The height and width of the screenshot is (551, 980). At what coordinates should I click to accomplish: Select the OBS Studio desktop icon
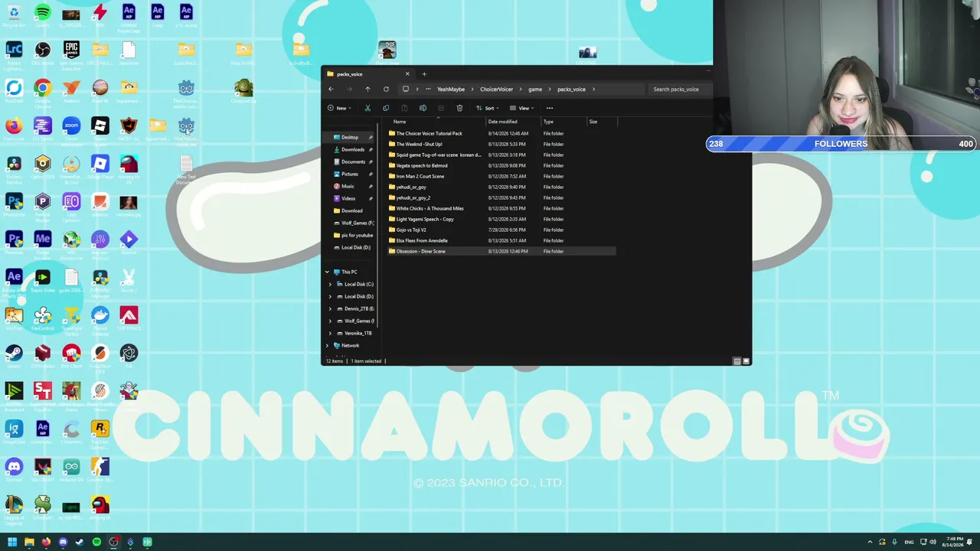43,51
